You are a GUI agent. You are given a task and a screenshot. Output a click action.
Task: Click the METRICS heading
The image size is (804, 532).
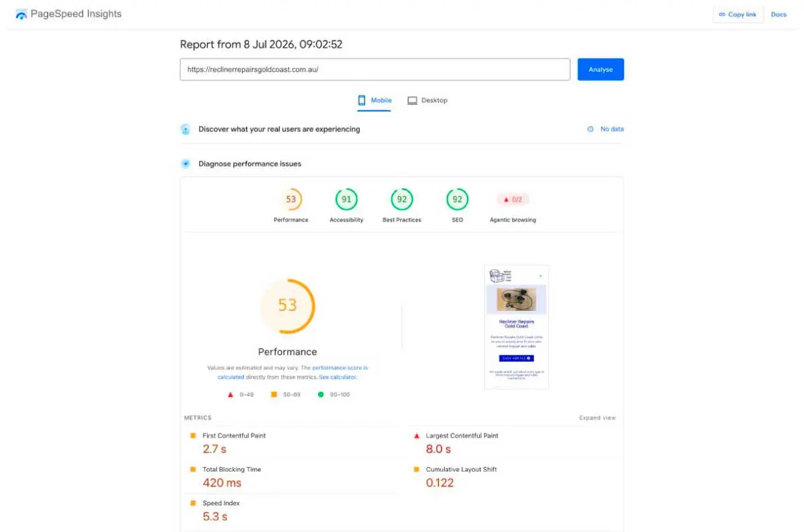point(198,418)
